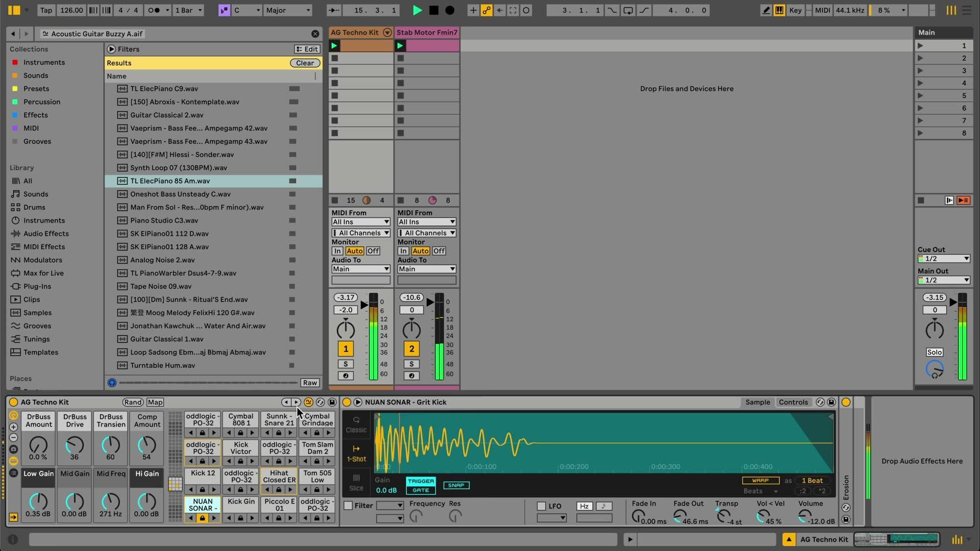Clear the search Results
The height and width of the screenshot is (551, 980).
305,63
